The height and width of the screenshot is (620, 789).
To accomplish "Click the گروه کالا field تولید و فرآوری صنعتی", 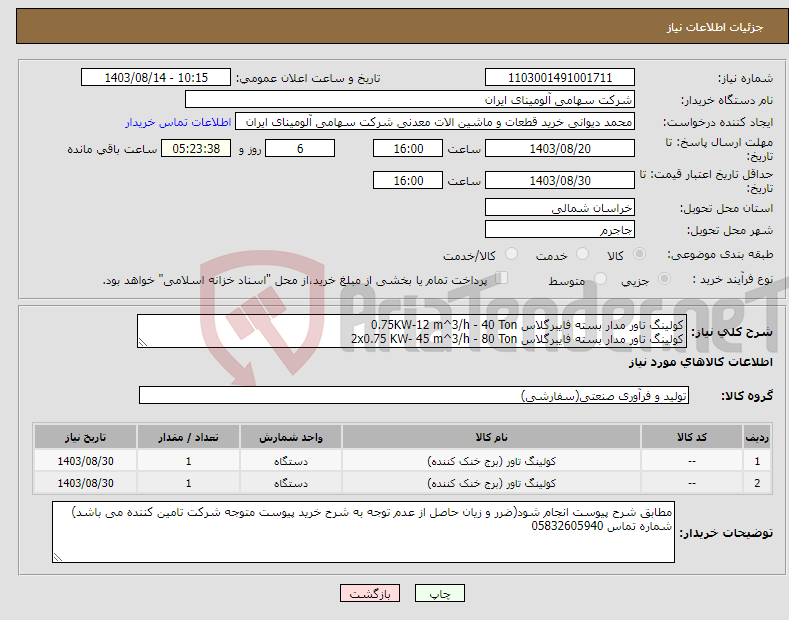I will point(414,396).
